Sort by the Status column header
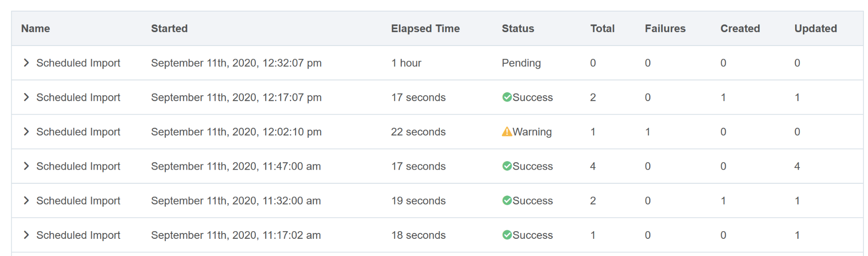The width and height of the screenshot is (868, 256). [518, 28]
